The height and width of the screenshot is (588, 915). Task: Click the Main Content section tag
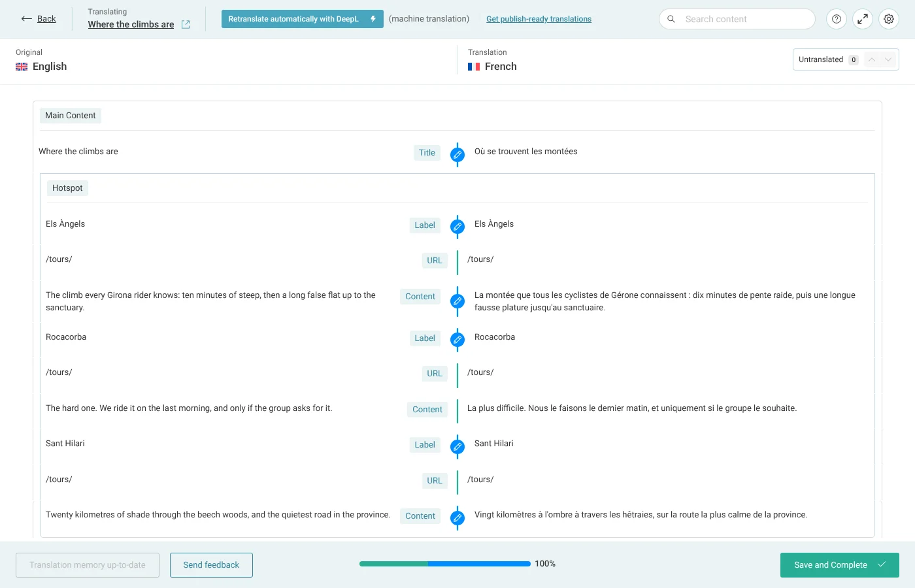tap(71, 116)
